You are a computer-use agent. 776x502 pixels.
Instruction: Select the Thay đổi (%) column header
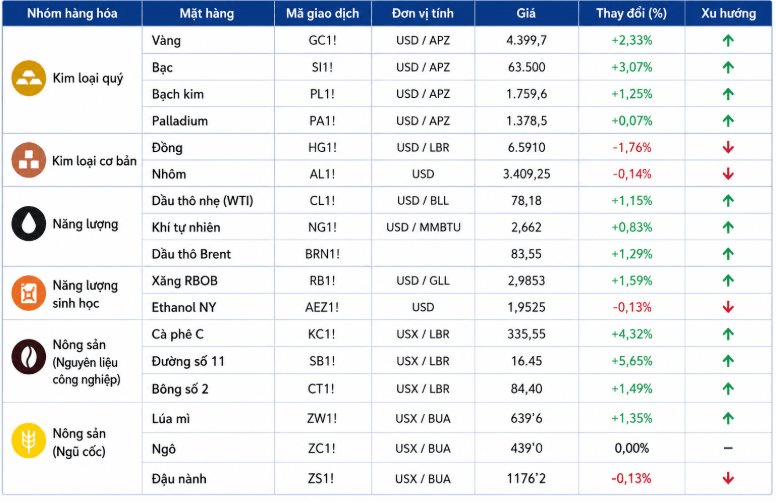coord(631,13)
